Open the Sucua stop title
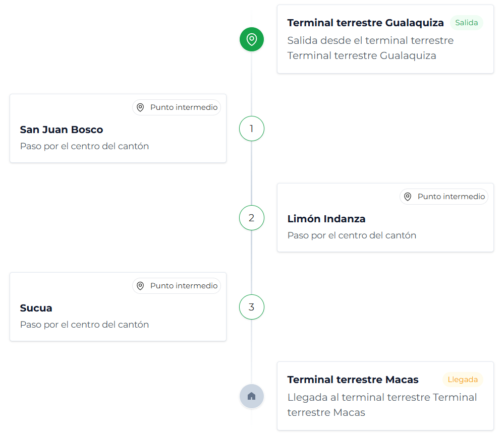The height and width of the screenshot is (436, 504). pos(36,308)
